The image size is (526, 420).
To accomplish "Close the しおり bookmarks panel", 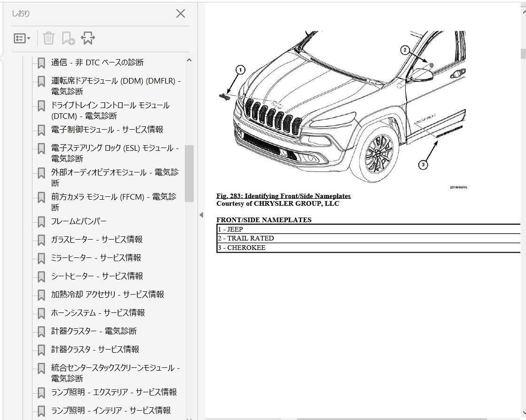I will (181, 14).
